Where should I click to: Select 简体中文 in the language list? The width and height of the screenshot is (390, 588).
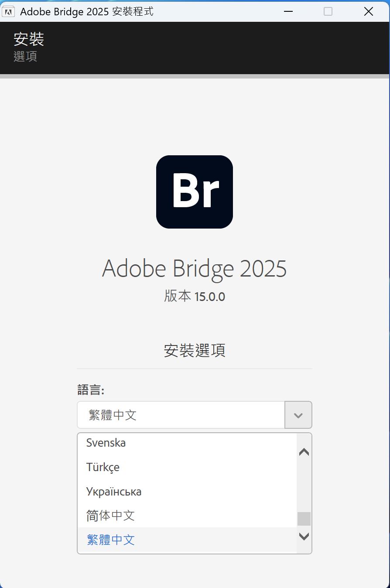[110, 516]
